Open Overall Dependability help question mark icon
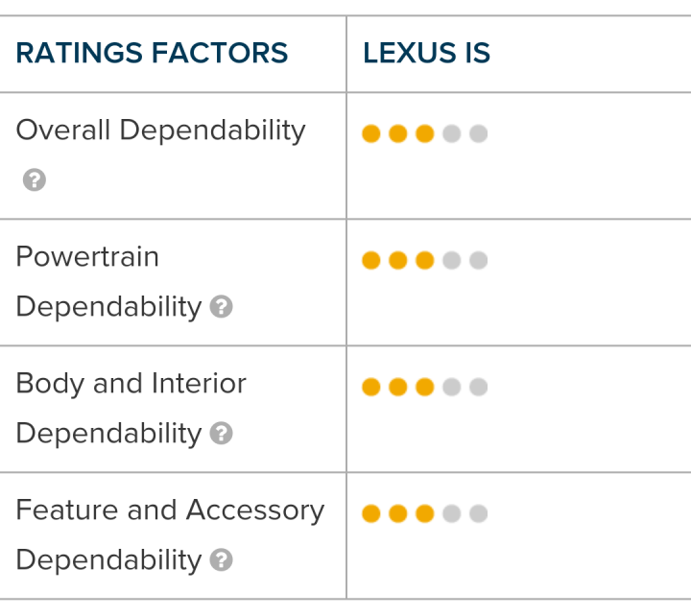The width and height of the screenshot is (691, 616). pyautogui.click(x=35, y=179)
